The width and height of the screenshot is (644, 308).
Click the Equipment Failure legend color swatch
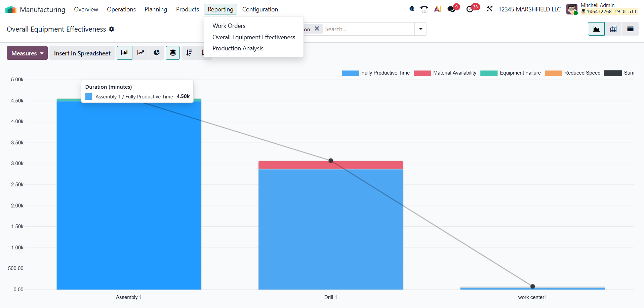489,73
